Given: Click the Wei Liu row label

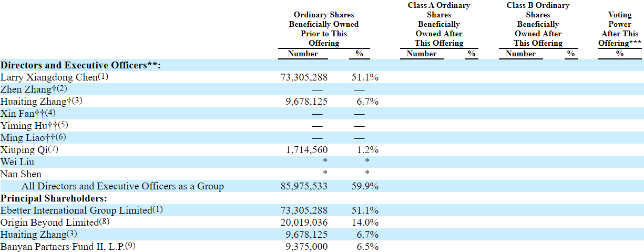Looking at the screenshot, I should click(17, 162).
